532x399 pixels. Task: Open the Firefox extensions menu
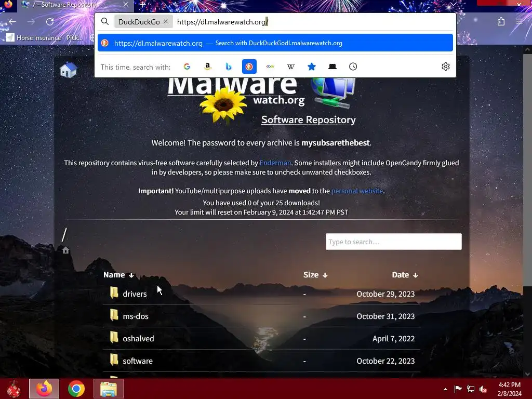[x=501, y=22]
